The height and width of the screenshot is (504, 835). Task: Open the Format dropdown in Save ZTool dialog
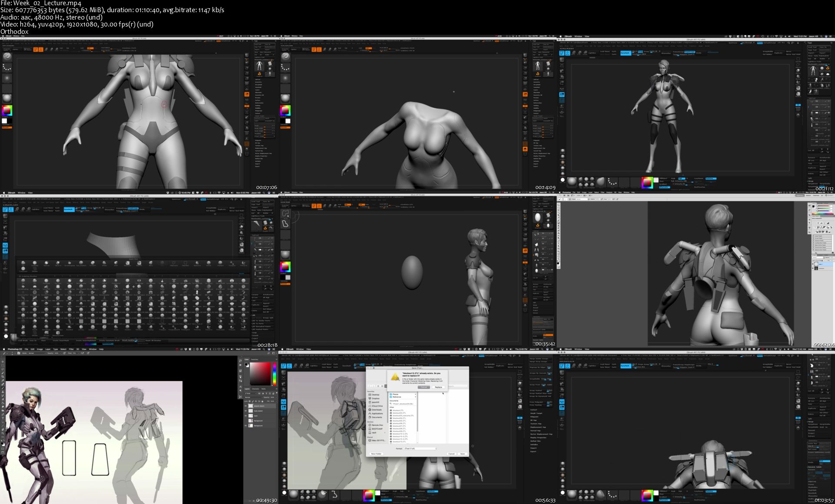(421, 448)
